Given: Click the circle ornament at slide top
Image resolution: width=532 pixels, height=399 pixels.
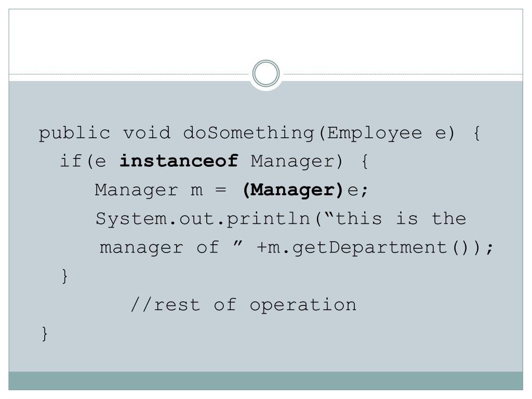Looking at the screenshot, I should click(x=266, y=73).
